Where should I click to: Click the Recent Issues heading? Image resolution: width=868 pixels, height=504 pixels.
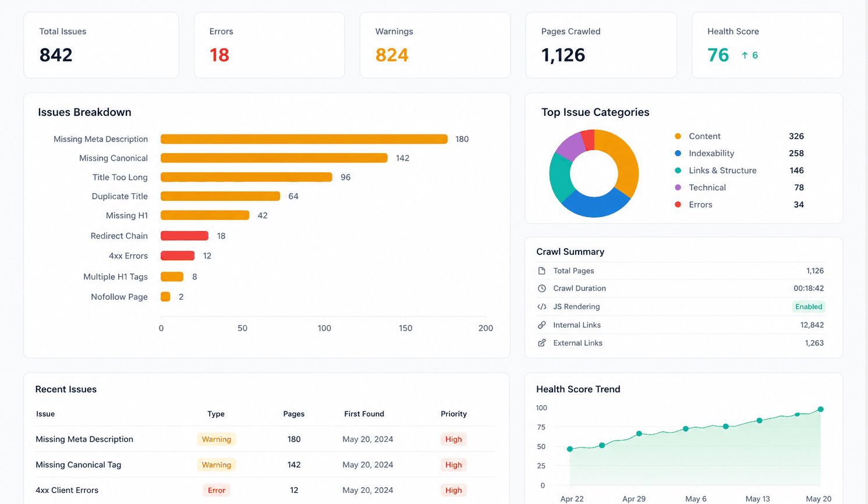click(66, 389)
